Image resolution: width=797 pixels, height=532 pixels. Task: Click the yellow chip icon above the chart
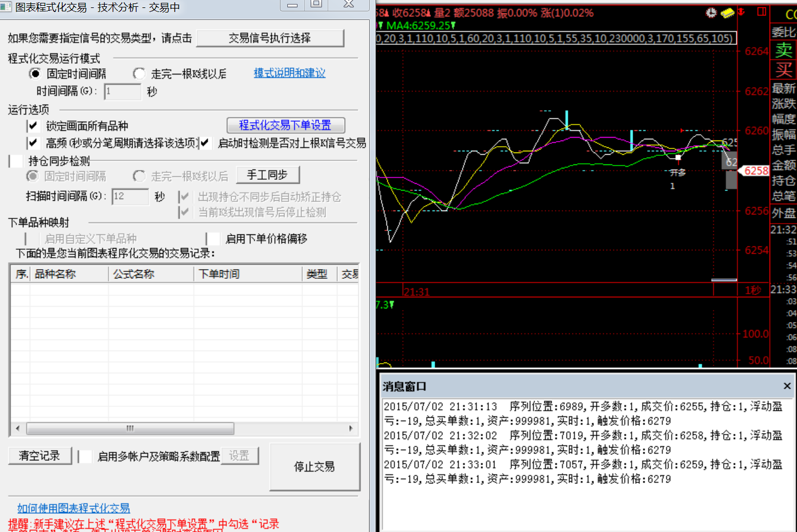[728, 13]
